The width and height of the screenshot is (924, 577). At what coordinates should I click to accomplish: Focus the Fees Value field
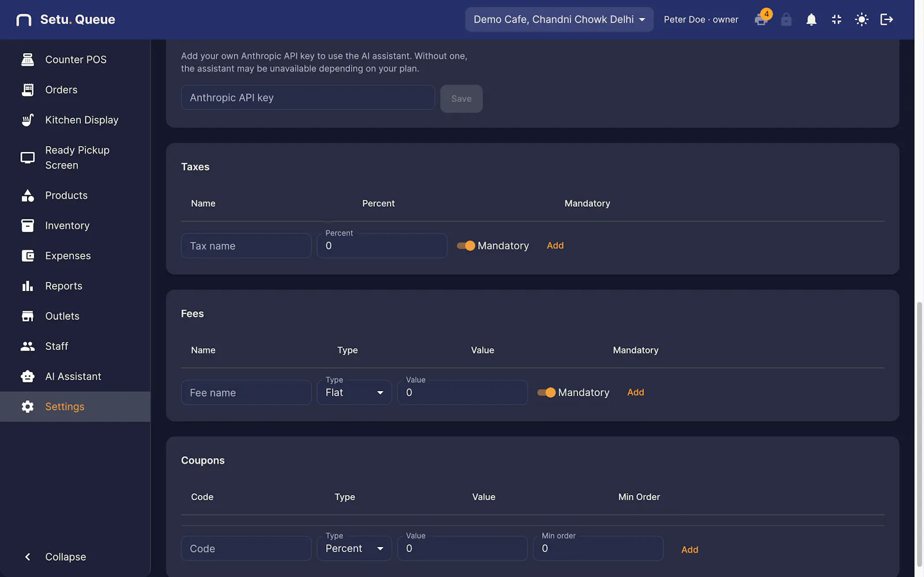[462, 392]
